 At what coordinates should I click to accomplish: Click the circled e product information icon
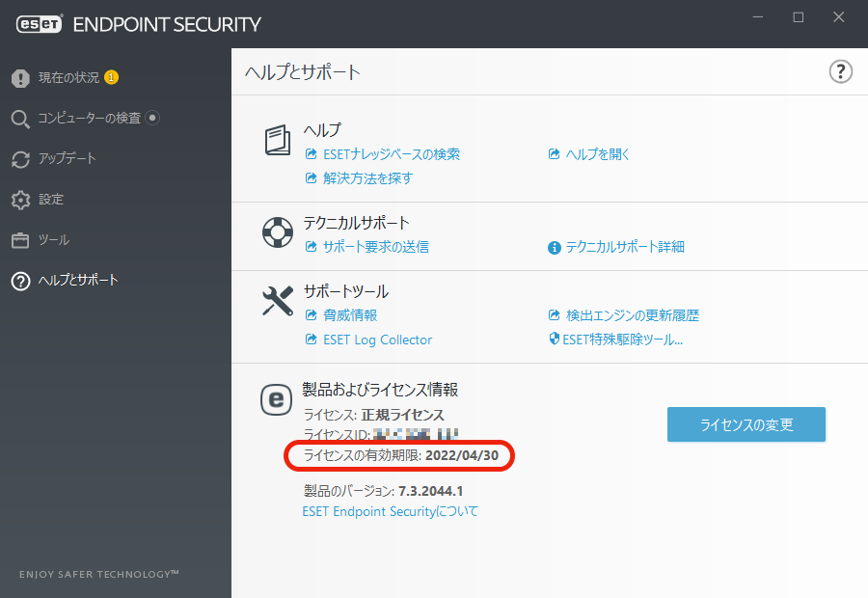[277, 400]
